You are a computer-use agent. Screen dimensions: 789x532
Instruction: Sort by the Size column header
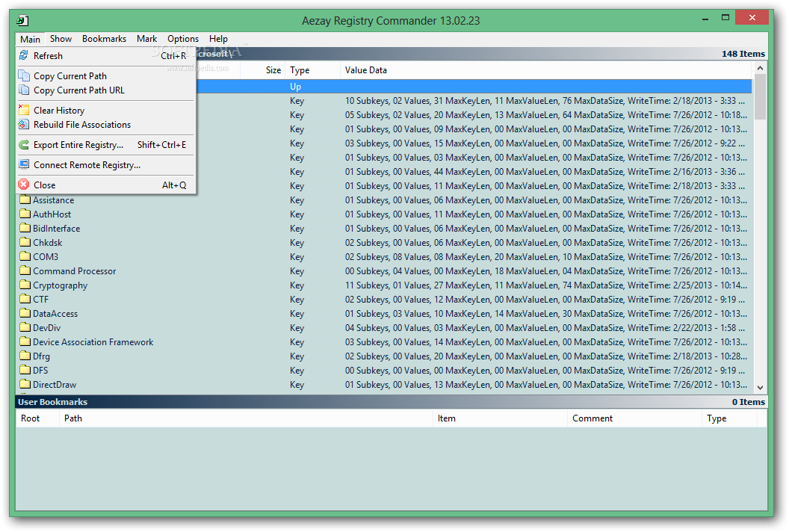click(x=263, y=70)
